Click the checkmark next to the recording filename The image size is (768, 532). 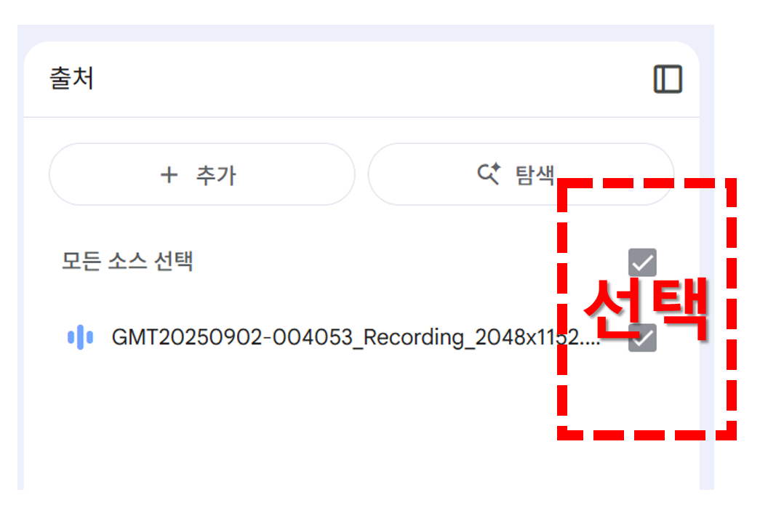coord(642,338)
